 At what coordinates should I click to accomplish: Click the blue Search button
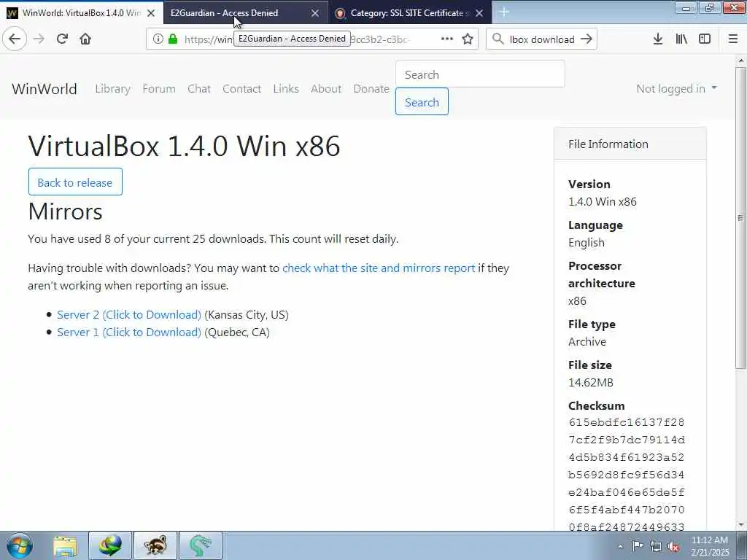point(422,101)
